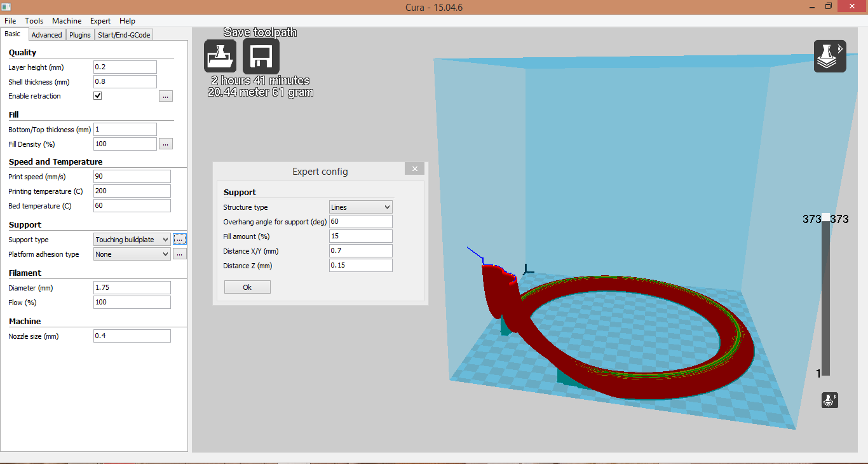Image resolution: width=868 pixels, height=464 pixels.
Task: Click the Print speed input field
Action: [132, 177]
